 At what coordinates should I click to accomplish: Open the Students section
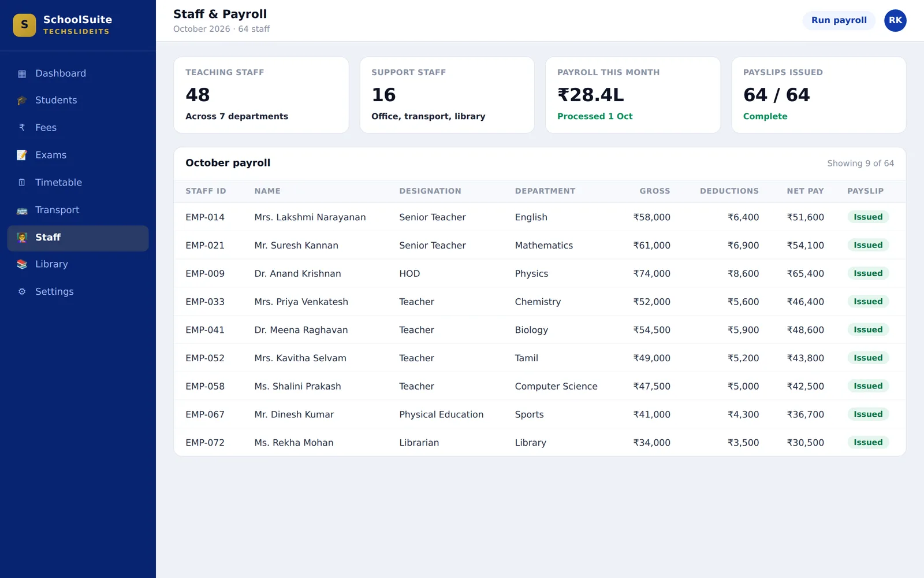[78, 101]
